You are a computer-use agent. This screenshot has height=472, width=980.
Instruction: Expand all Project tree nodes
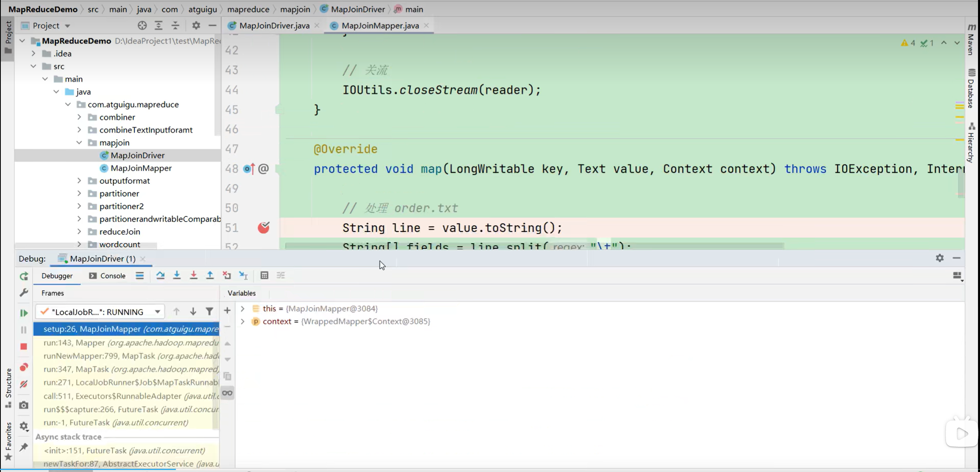pyautogui.click(x=159, y=26)
